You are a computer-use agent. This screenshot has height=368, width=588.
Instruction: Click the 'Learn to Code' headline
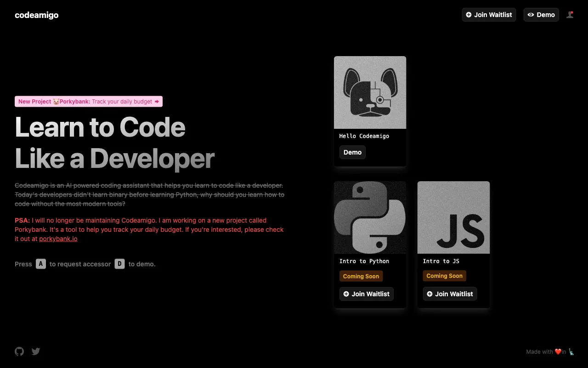pos(100,127)
